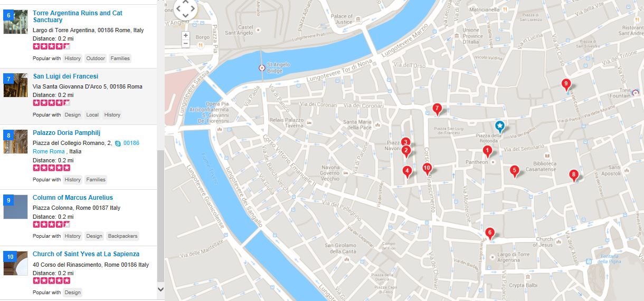Select map pin number 7
The width and height of the screenshot is (644, 301).
pos(437,109)
